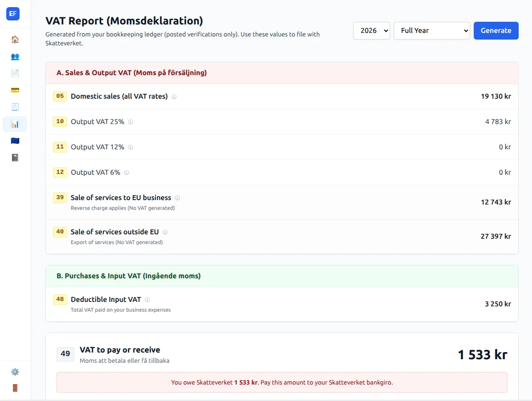Click 'Moms att betala eller få tillbaka' subtitle

125,361
